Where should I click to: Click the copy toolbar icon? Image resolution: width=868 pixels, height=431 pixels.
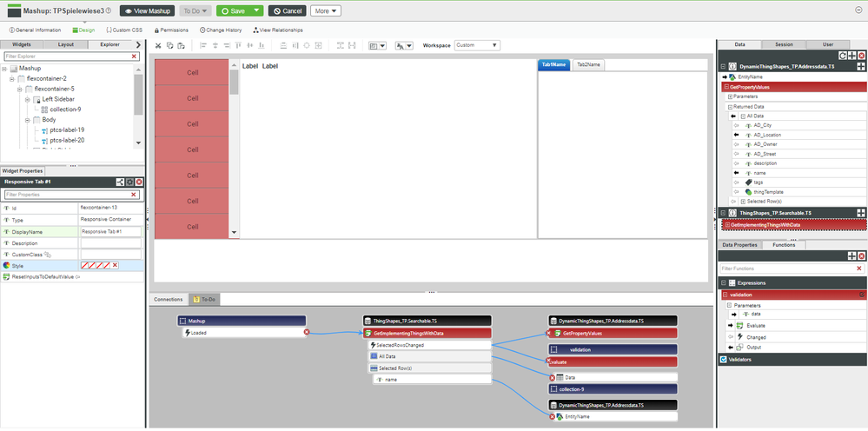click(x=169, y=45)
